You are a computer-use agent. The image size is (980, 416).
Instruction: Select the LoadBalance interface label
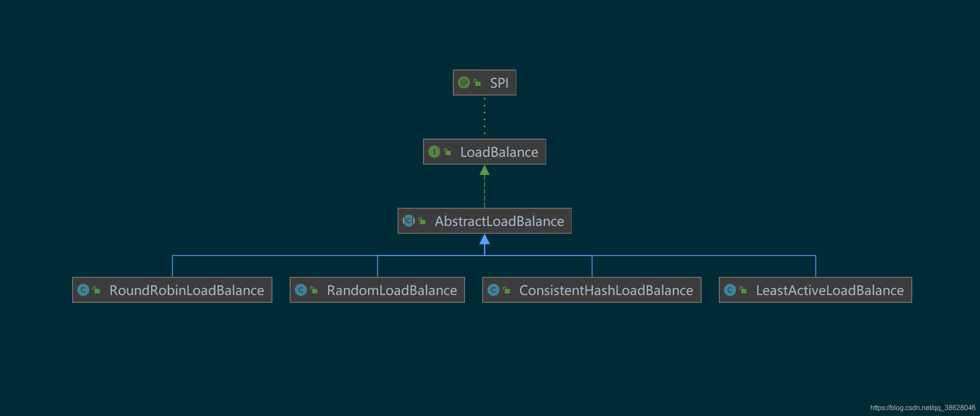click(x=499, y=152)
